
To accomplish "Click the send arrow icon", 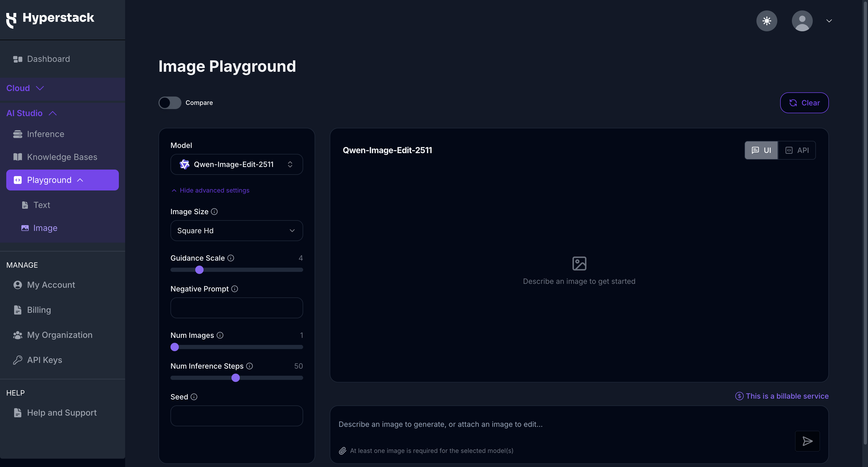I will [x=807, y=441].
